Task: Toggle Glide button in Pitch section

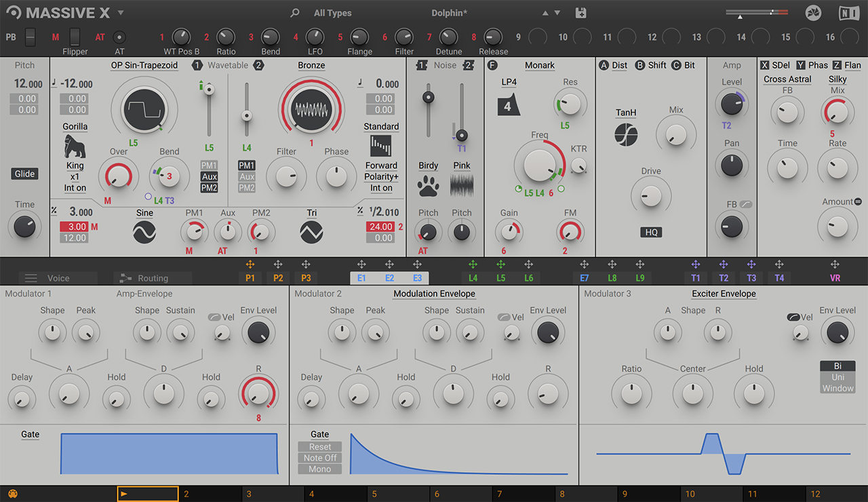Action: tap(24, 174)
